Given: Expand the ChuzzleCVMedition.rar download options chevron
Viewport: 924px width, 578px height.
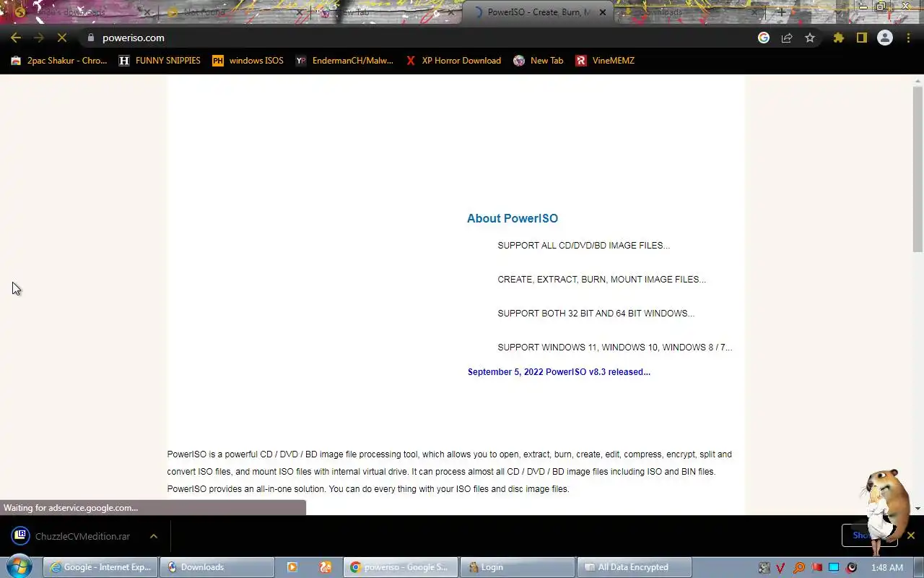Looking at the screenshot, I should pyautogui.click(x=153, y=536).
